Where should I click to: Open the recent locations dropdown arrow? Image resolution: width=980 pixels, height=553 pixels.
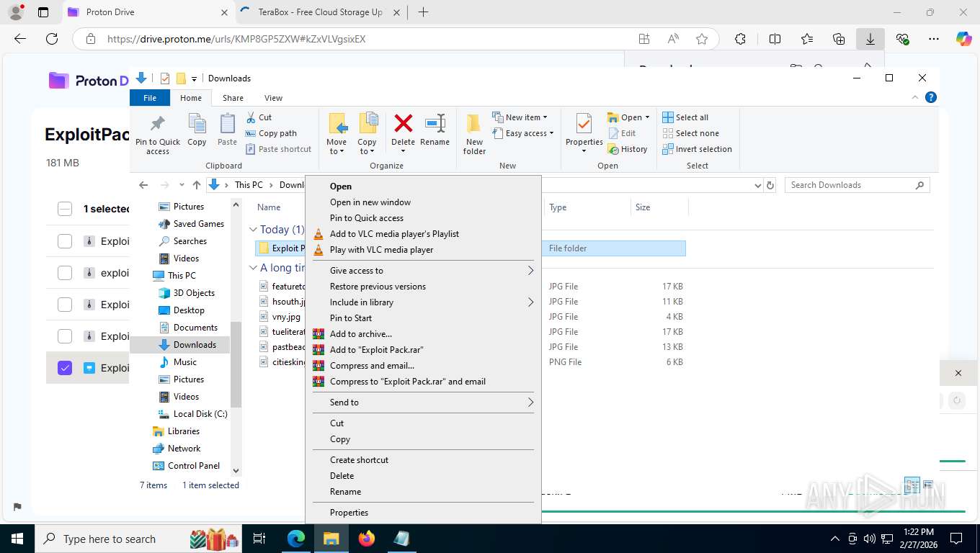coord(182,185)
